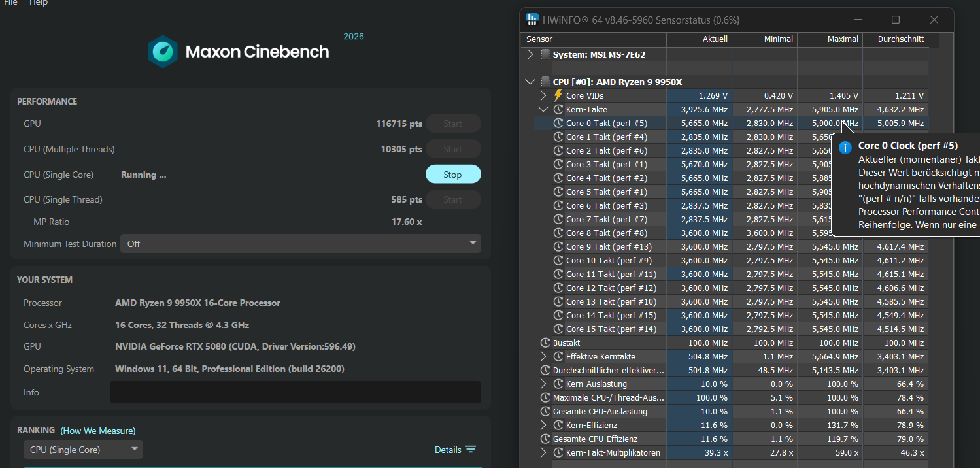Screen dimensions: 980x468
Task: Click the HWiNFO title bar app icon
Action: click(x=533, y=20)
